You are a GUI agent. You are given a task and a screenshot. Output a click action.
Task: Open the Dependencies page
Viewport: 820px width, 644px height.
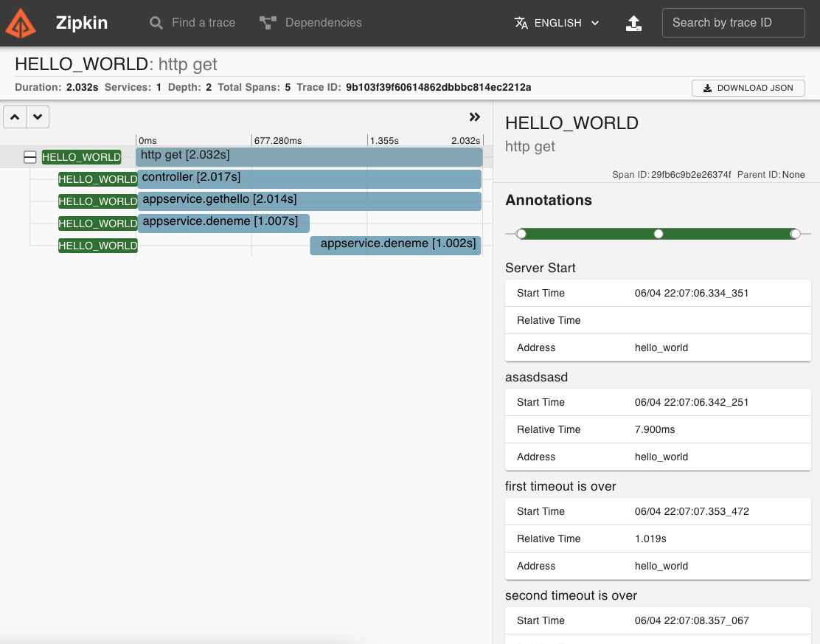[x=310, y=22]
